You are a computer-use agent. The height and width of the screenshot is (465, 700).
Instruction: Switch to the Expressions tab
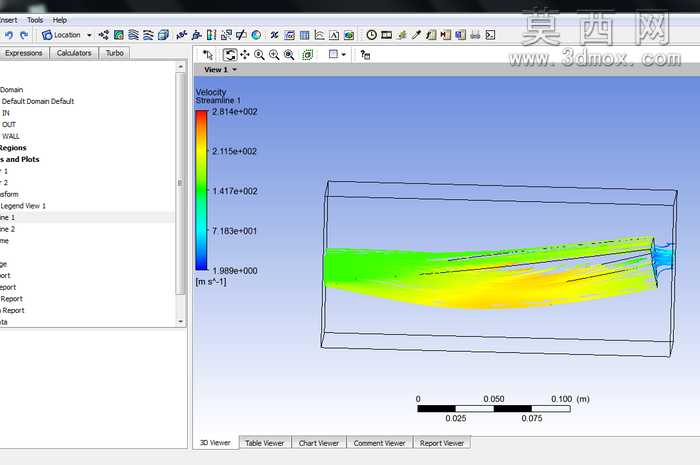pos(24,53)
